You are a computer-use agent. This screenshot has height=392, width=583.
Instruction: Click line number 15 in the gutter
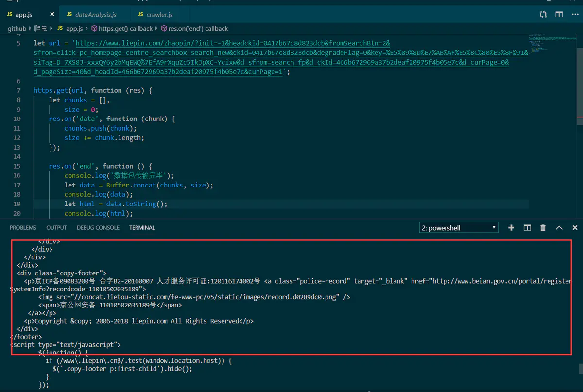(17, 166)
